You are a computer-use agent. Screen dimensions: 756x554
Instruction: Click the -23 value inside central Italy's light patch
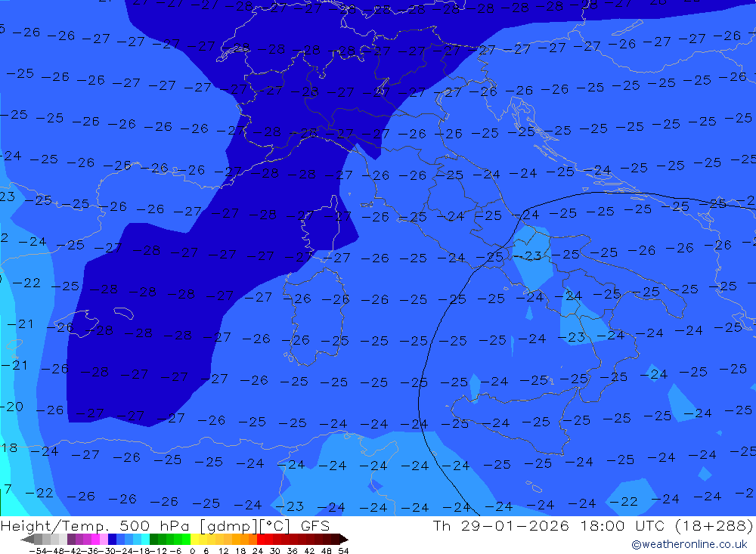coord(527,255)
